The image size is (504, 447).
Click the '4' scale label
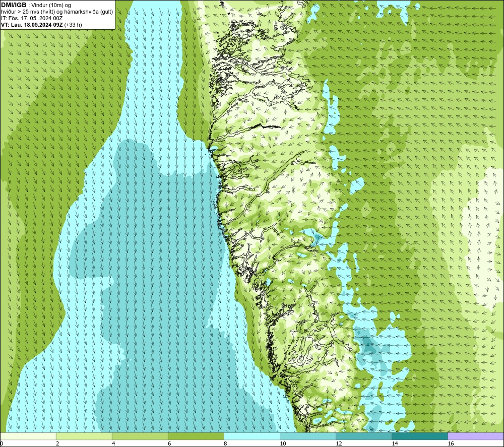113,443
